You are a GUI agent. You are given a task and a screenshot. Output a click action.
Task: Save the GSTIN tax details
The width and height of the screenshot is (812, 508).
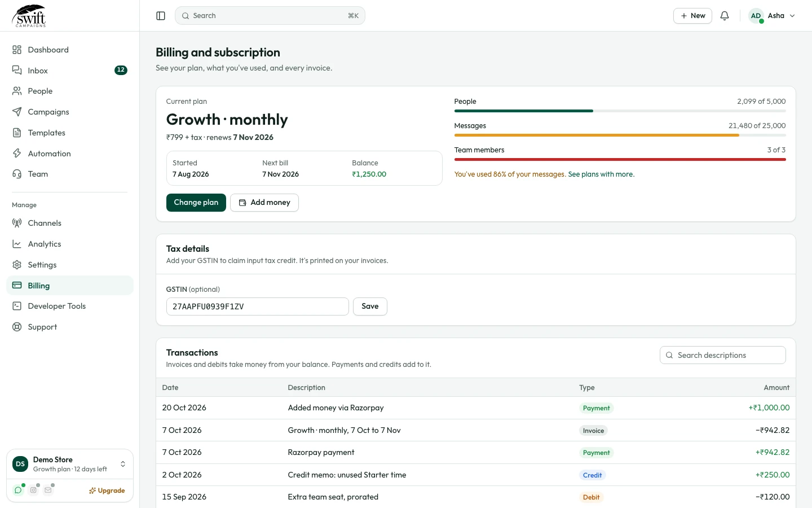(x=370, y=306)
